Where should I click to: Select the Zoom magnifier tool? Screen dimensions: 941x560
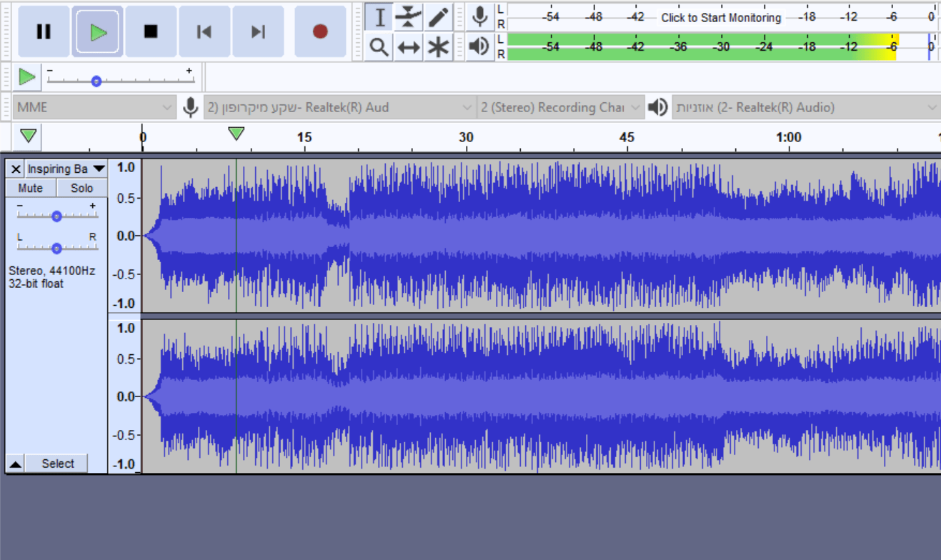(379, 47)
